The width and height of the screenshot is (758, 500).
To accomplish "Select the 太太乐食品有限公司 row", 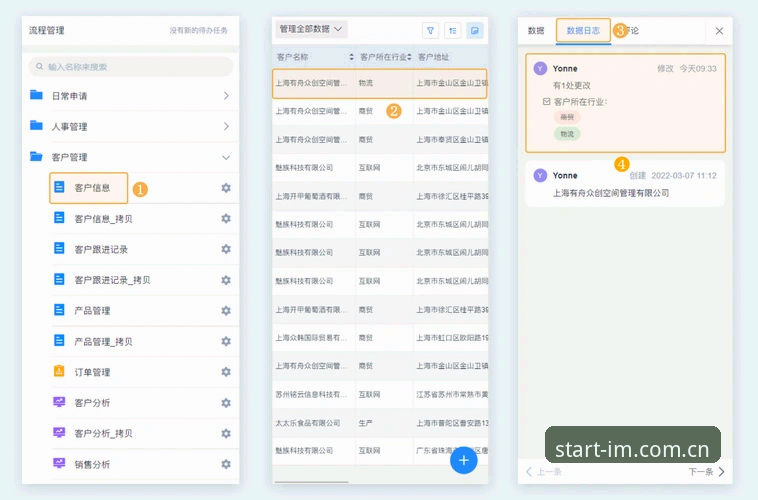I will [380, 423].
